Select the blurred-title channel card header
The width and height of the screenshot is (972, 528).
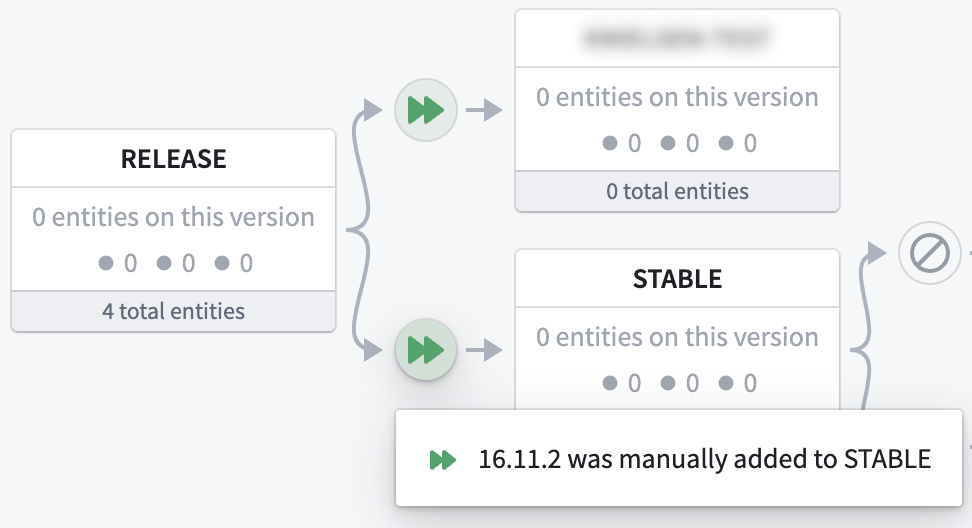678,38
